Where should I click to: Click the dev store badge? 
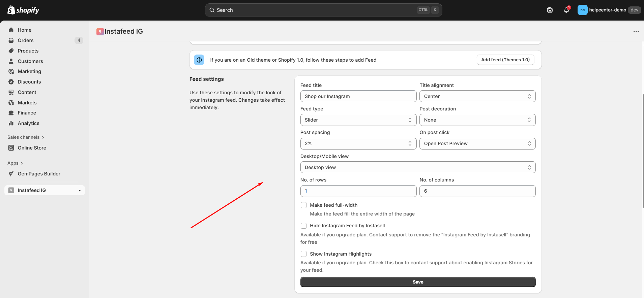coord(635,10)
